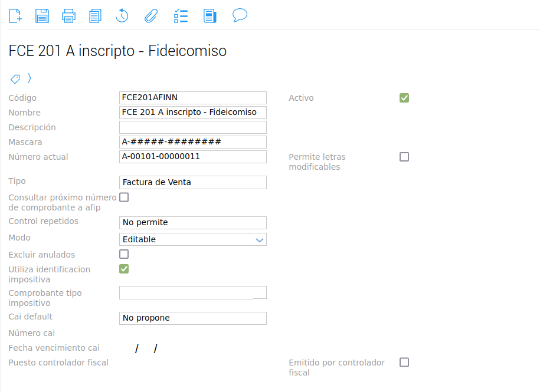The width and height of the screenshot is (540, 392).
Task: Click the printer icon
Action: (x=69, y=15)
